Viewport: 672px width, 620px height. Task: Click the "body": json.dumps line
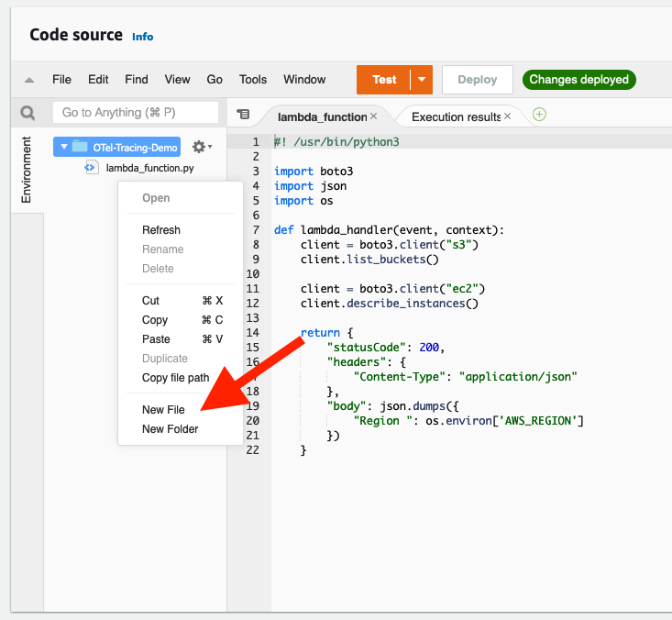(x=392, y=406)
